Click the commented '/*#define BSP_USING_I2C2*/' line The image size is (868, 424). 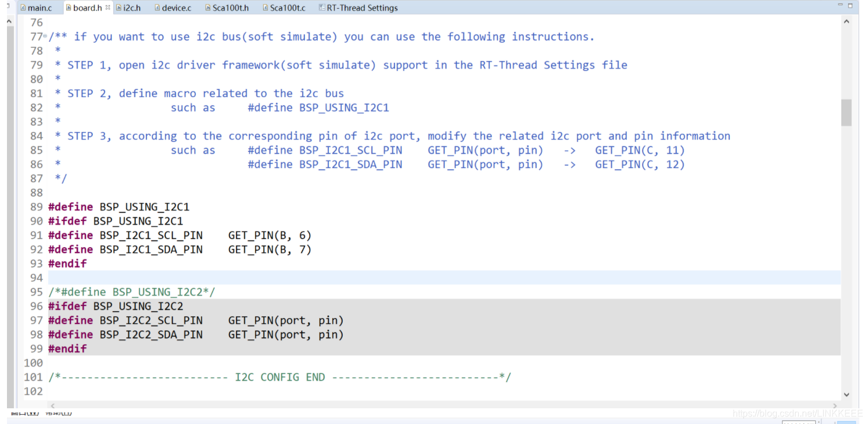pos(132,292)
